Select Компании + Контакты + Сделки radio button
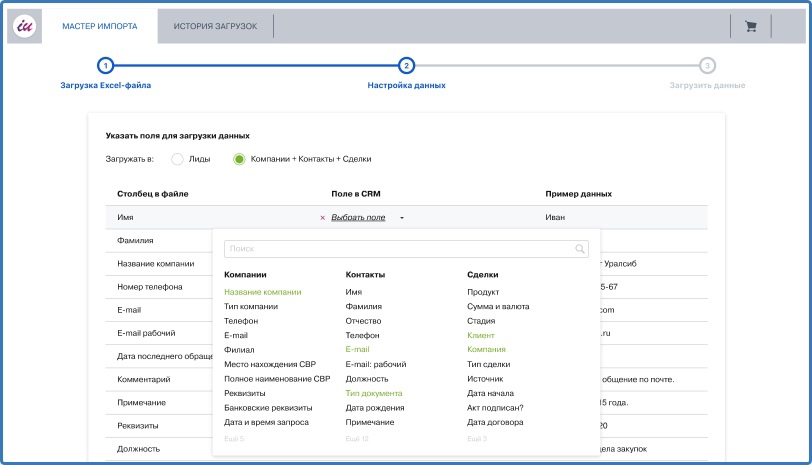 pos(239,159)
